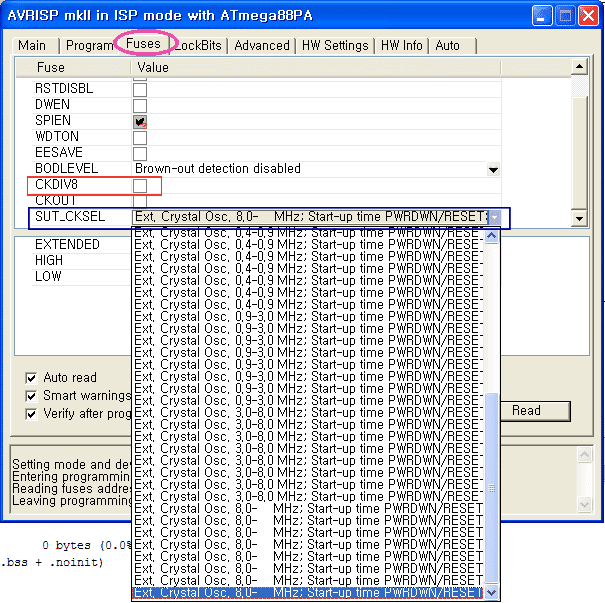Screen dimensions: 605x603
Task: Click the fuse list scroll-down arrow
Action: (x=580, y=219)
